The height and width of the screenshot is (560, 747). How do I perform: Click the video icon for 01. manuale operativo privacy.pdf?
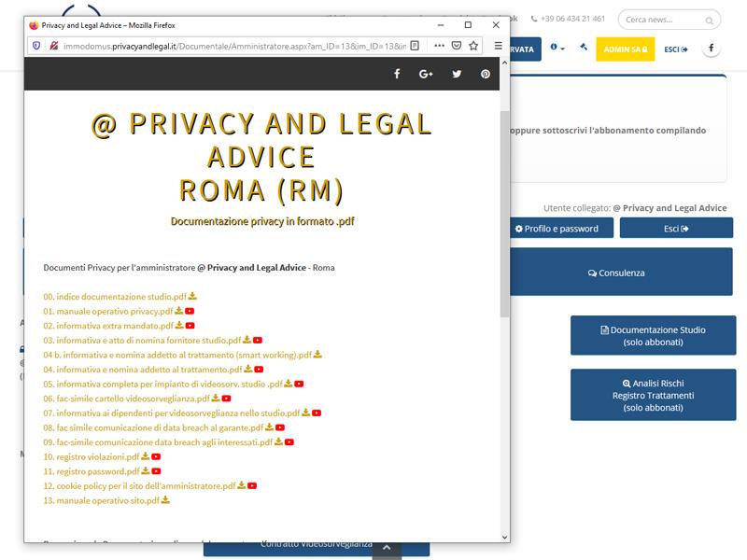190,311
